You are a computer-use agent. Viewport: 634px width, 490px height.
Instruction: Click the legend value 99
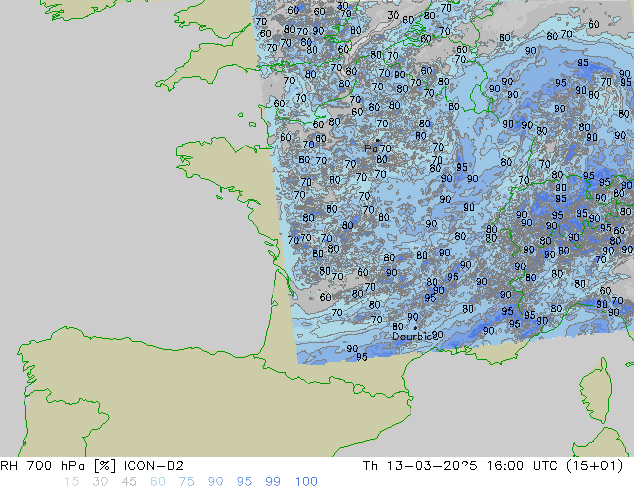point(273,482)
